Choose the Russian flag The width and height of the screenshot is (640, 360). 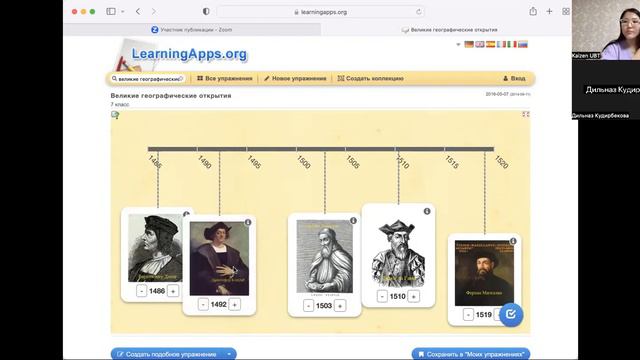click(523, 44)
